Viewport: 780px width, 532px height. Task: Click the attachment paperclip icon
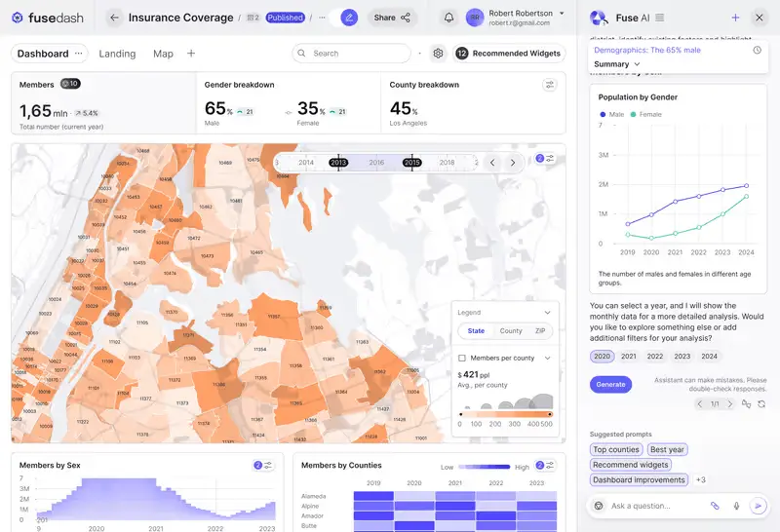pyautogui.click(x=715, y=506)
